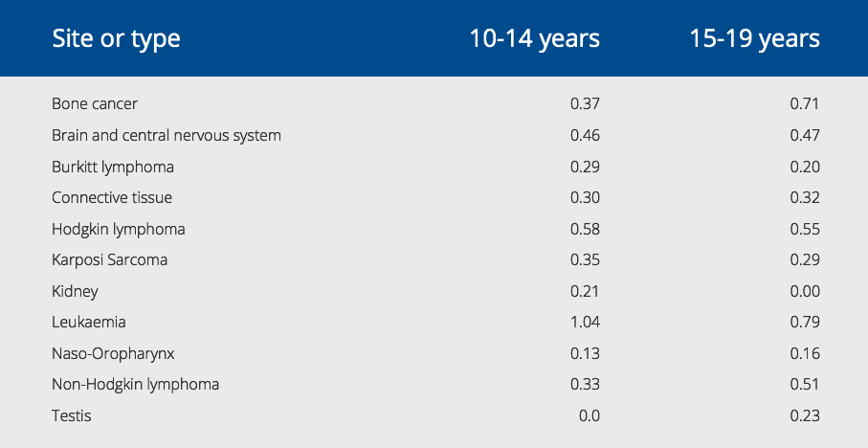This screenshot has height=448, width=868.
Task: Select Testis's 0.23 value
Action: click(x=805, y=415)
